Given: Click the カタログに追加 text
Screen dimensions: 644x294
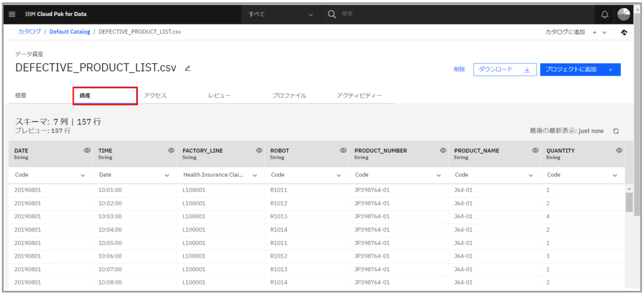Looking at the screenshot, I should (x=565, y=32).
